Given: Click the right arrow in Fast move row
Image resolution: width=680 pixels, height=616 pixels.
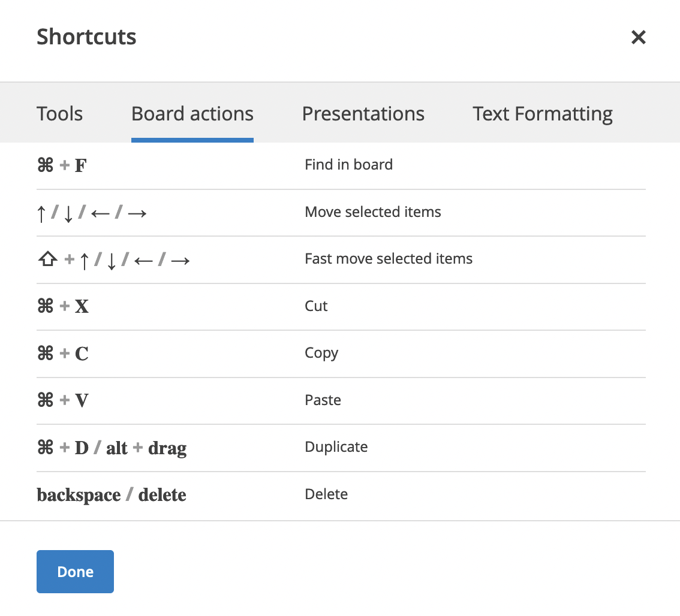Looking at the screenshot, I should (x=180, y=261).
